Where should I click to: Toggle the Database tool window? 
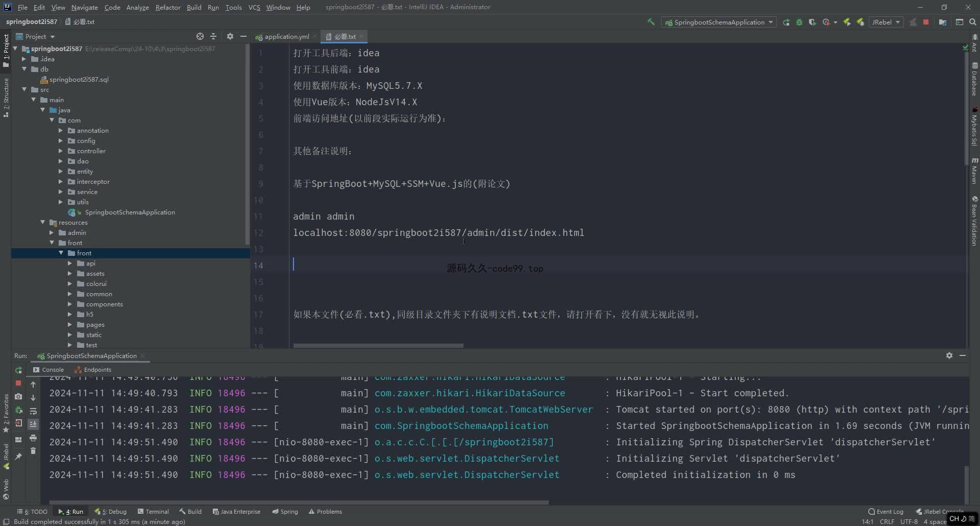point(974,79)
